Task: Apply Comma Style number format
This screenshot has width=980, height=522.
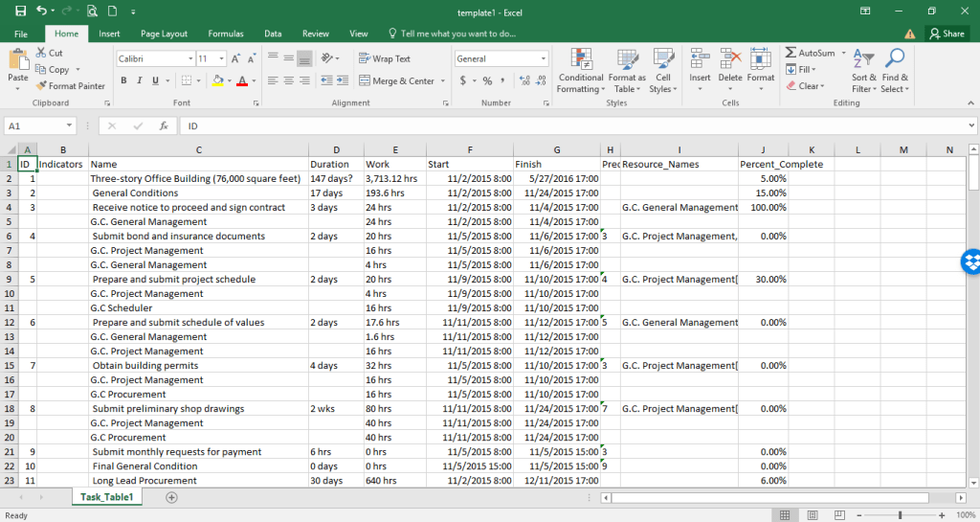Action: [502, 80]
